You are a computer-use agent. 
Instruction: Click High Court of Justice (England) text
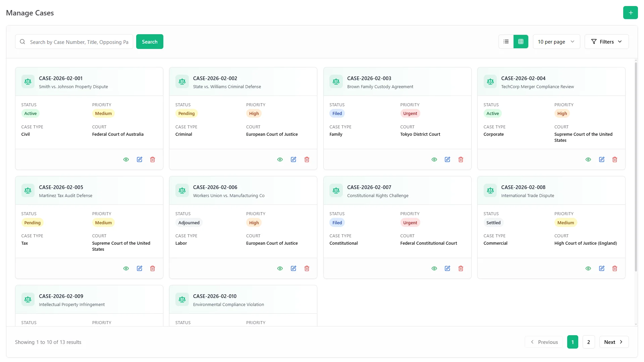586,243
